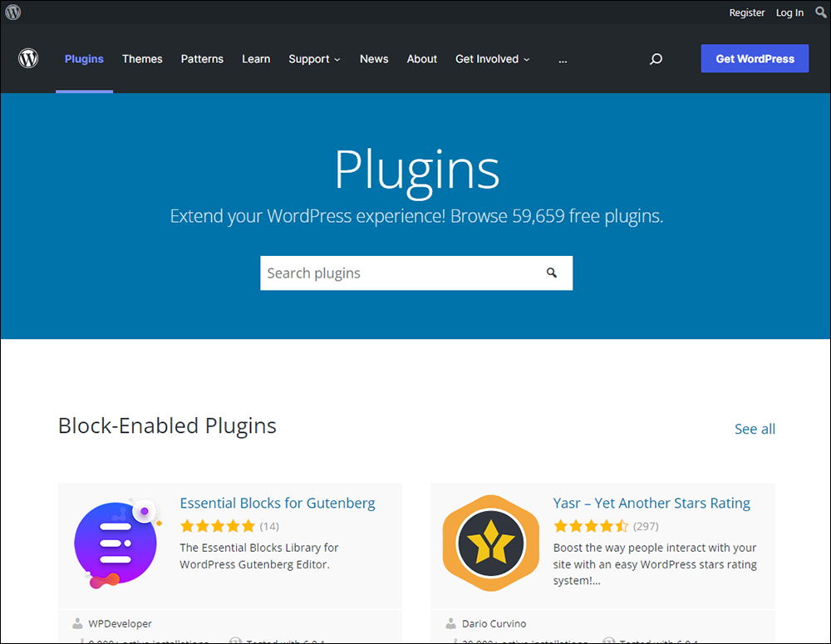
Task: Click the WordPress admin bar logo icon
Action: tap(12, 12)
